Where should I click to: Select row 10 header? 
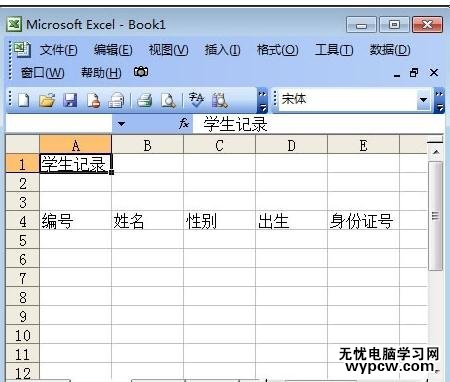click(22, 335)
